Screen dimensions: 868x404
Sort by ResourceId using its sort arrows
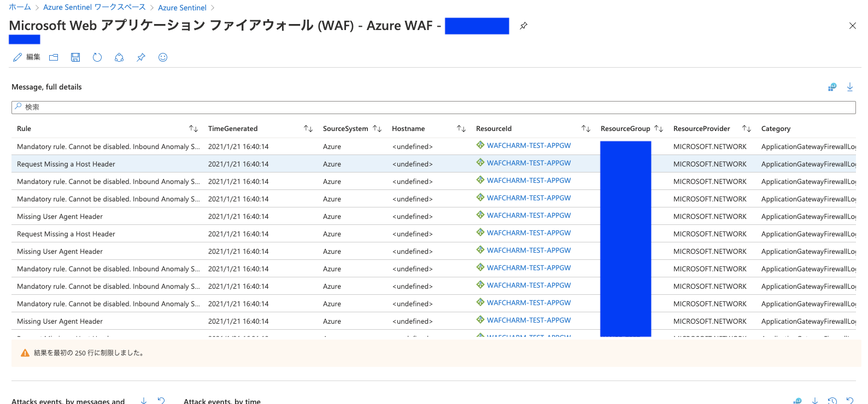[586, 129]
